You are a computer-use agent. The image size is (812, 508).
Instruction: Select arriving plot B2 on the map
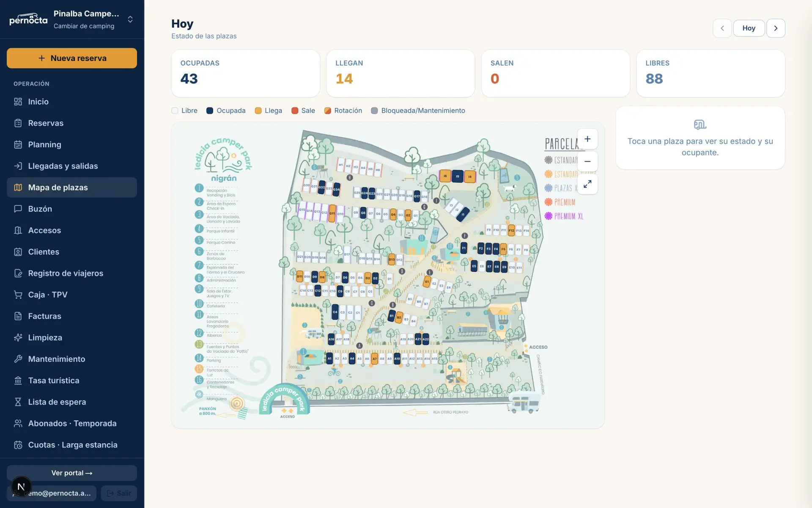tap(399, 317)
